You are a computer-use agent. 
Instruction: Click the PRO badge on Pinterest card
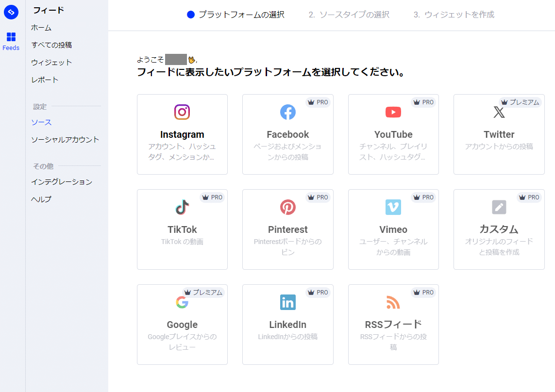[x=318, y=197]
